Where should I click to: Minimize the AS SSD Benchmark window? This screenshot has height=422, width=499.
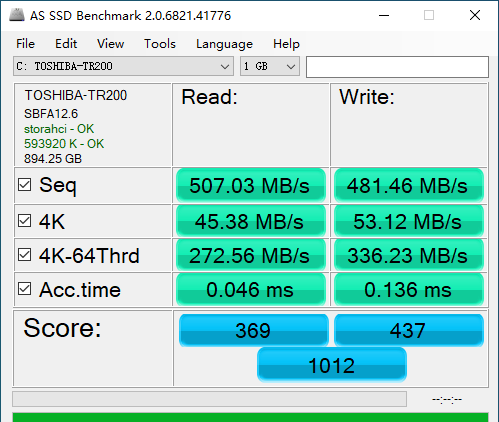coord(384,15)
